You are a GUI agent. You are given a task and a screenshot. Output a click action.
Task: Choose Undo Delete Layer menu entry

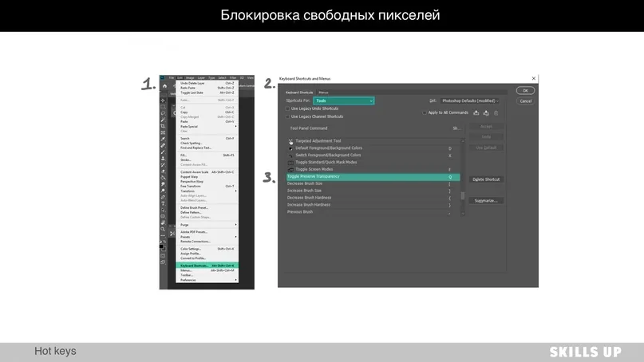pyautogui.click(x=207, y=83)
